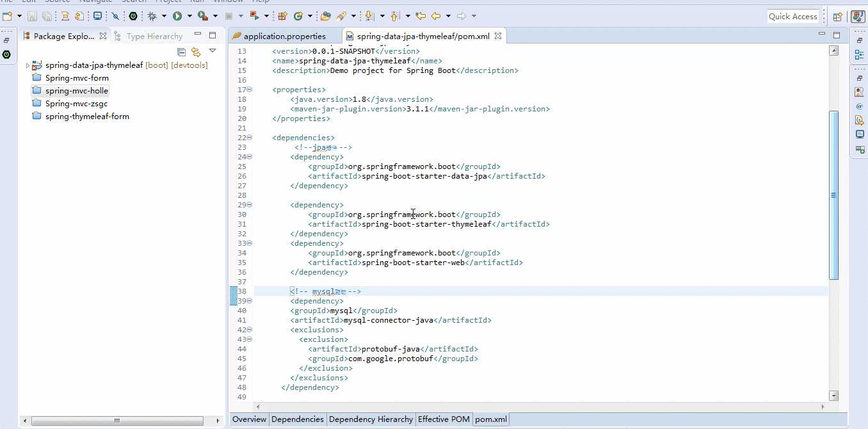Click the New file wizard icon
Viewport: 868px width, 429px height.
pyautogui.click(x=7, y=16)
